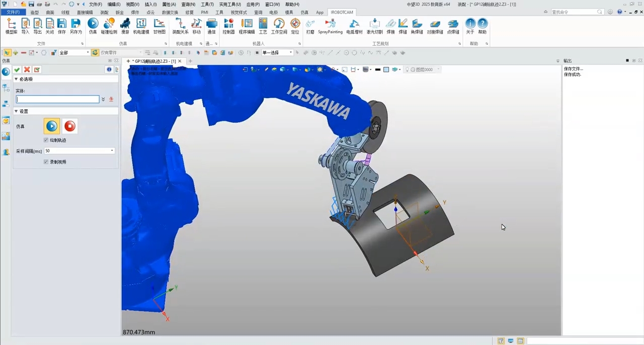644x345 pixels.
Task: Open the 文件(F) file tab
Action: pos(13,12)
